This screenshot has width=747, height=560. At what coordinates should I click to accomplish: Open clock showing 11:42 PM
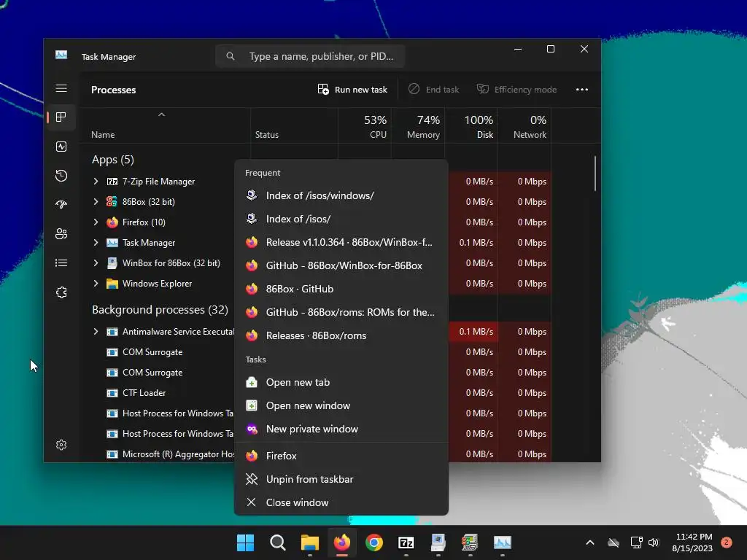[x=692, y=542]
